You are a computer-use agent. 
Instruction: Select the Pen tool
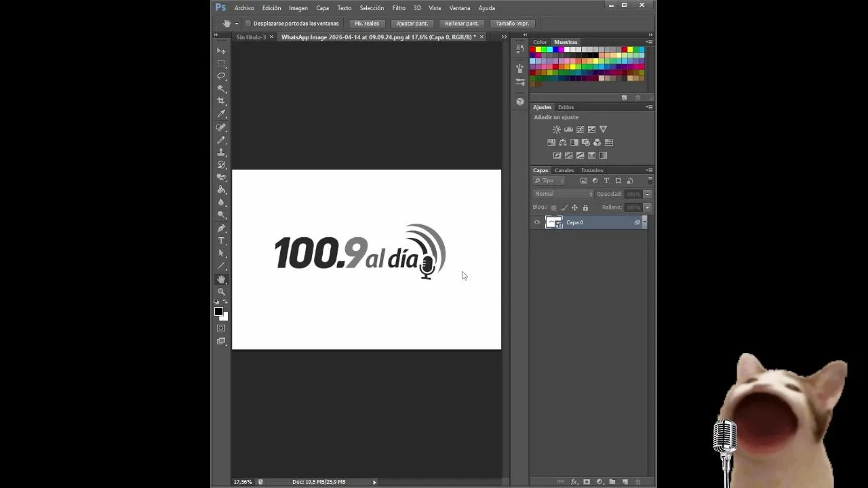point(221,228)
